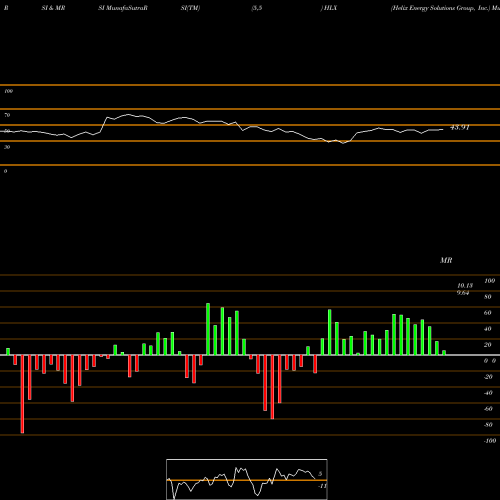
Task: Click the 9.64 value near MR scale
Action: click(463, 293)
